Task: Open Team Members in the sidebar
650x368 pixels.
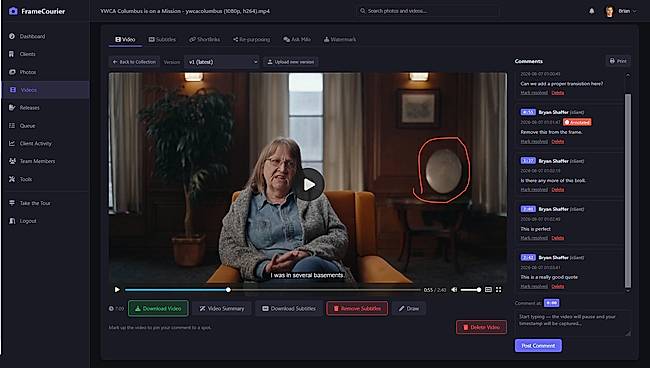Action: 45,161
